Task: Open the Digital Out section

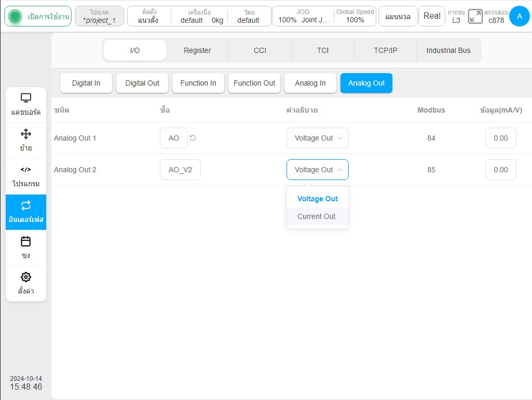Action: (x=142, y=83)
